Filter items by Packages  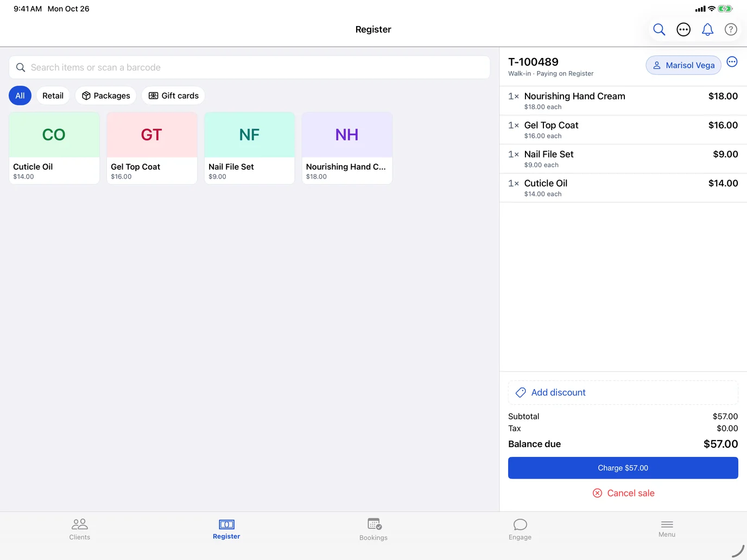tap(106, 96)
